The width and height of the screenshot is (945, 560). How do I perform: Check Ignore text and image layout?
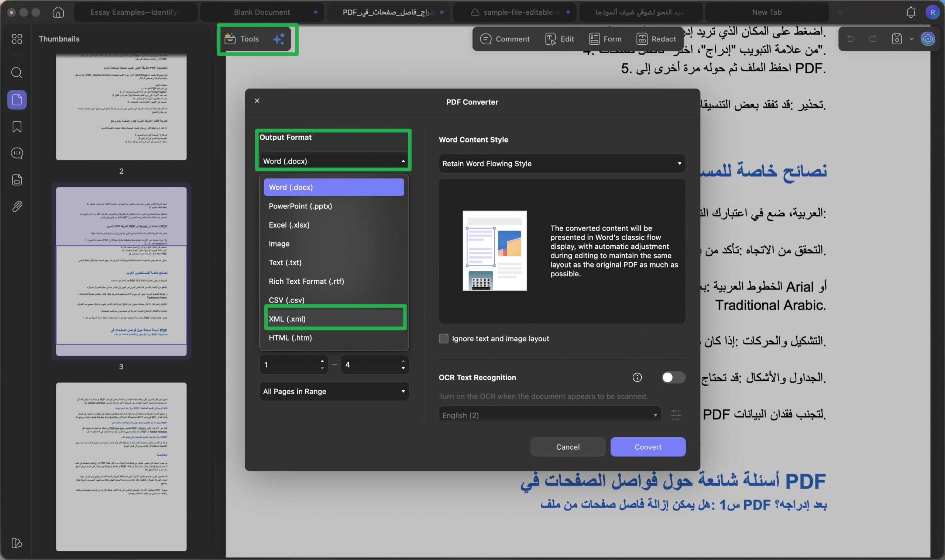tap(444, 339)
